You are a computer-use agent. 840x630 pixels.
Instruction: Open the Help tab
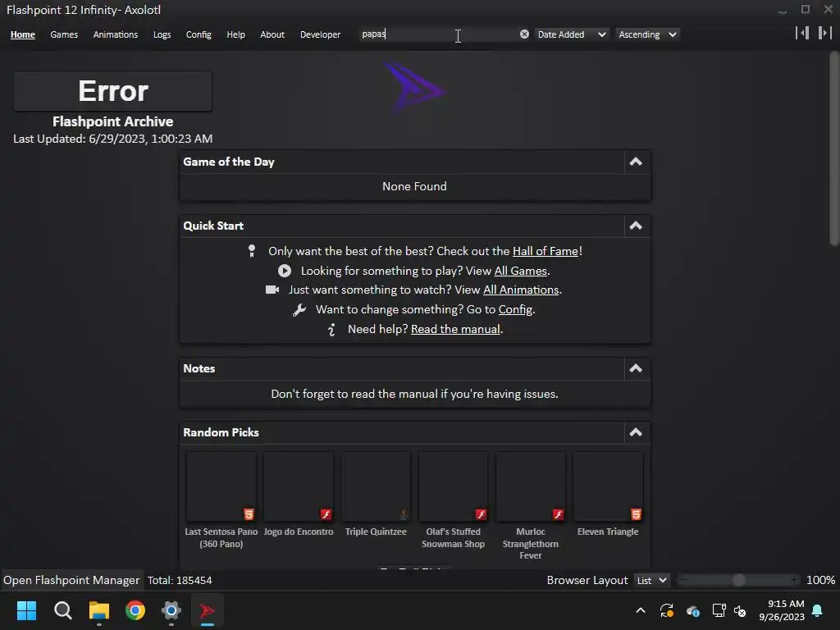point(235,34)
